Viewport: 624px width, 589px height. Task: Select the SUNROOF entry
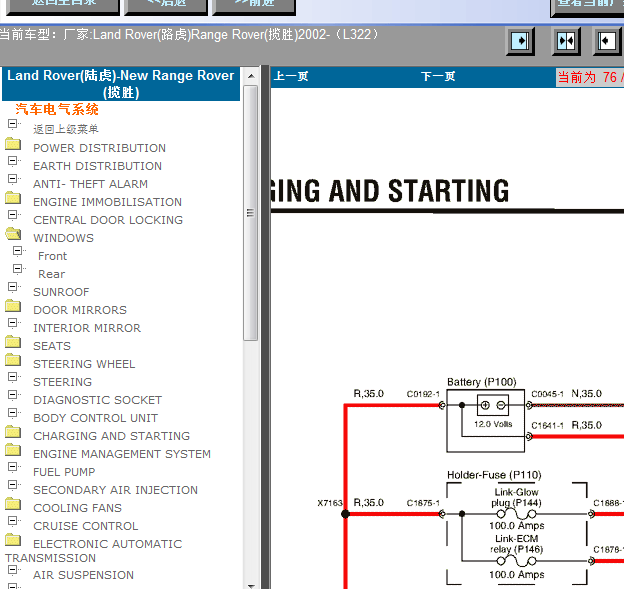[61, 292]
